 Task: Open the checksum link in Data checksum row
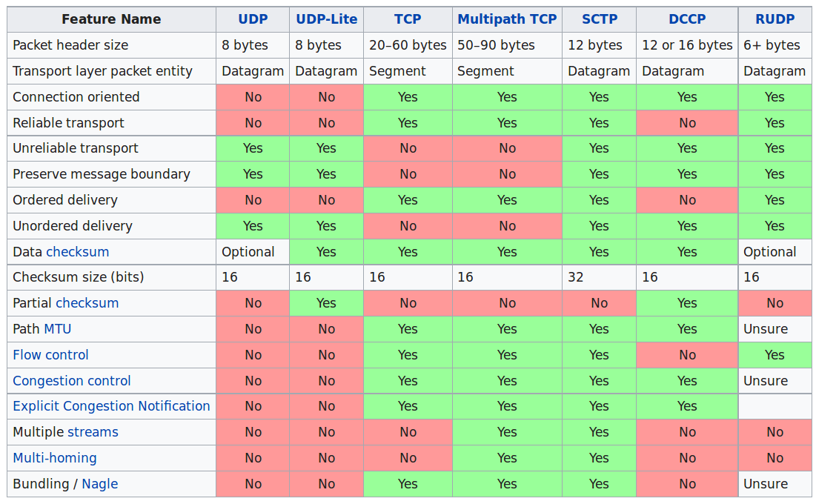77,252
